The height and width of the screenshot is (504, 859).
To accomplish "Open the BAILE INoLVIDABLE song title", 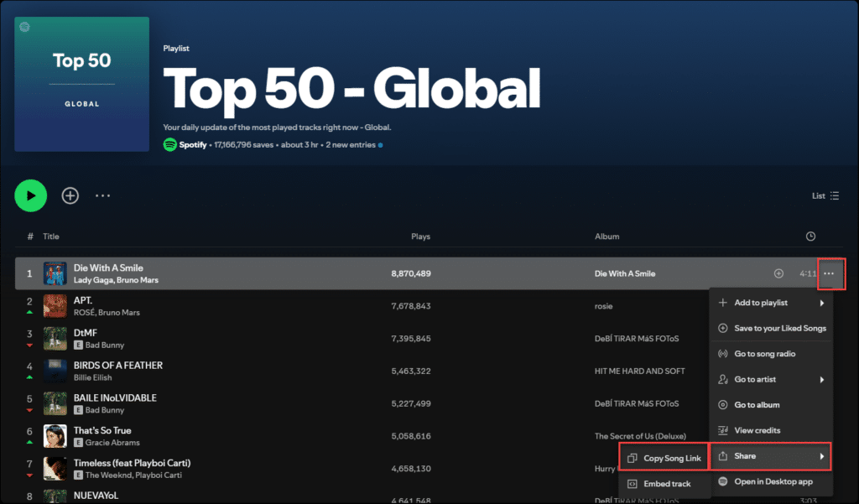I will point(115,397).
